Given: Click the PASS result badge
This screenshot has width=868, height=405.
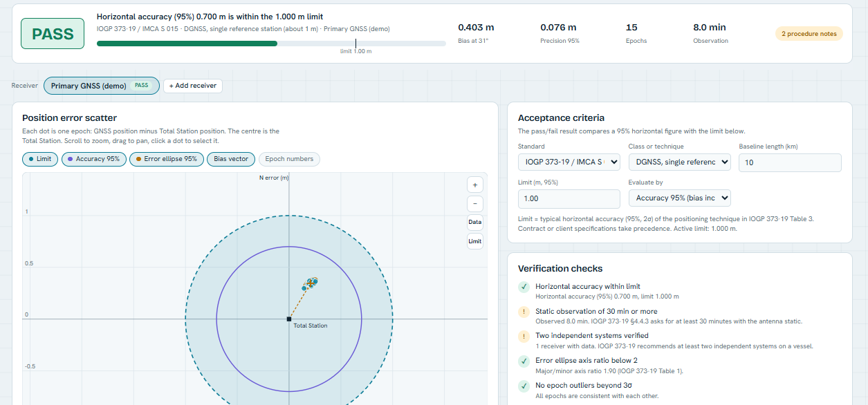Looking at the screenshot, I should tap(53, 34).
